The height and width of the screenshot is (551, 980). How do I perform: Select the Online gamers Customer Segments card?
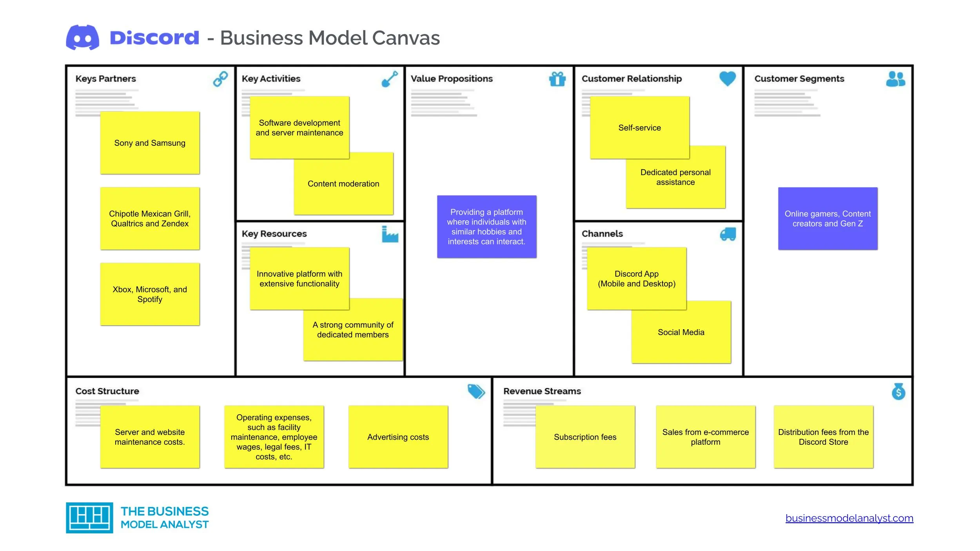(829, 219)
